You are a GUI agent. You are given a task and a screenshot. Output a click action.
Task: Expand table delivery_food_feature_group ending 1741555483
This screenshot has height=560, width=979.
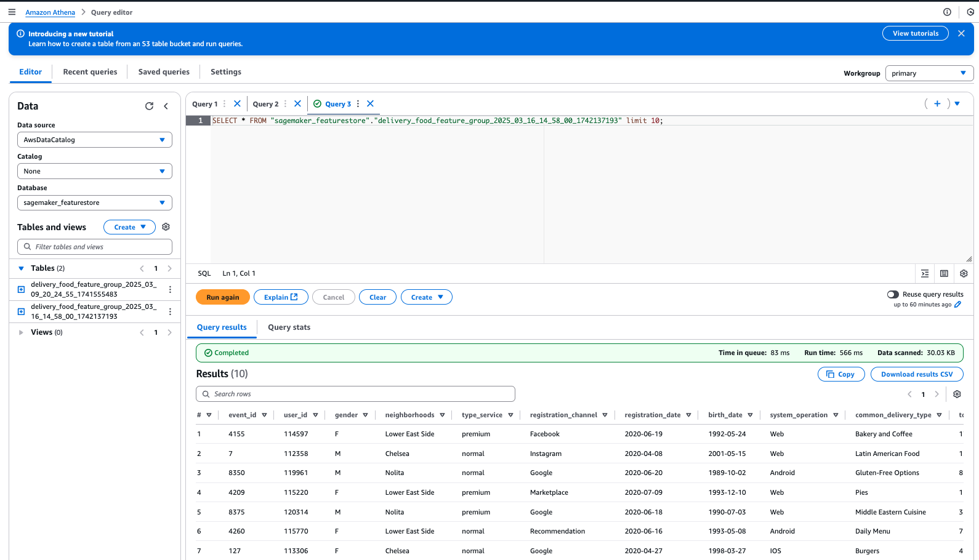[x=21, y=289]
